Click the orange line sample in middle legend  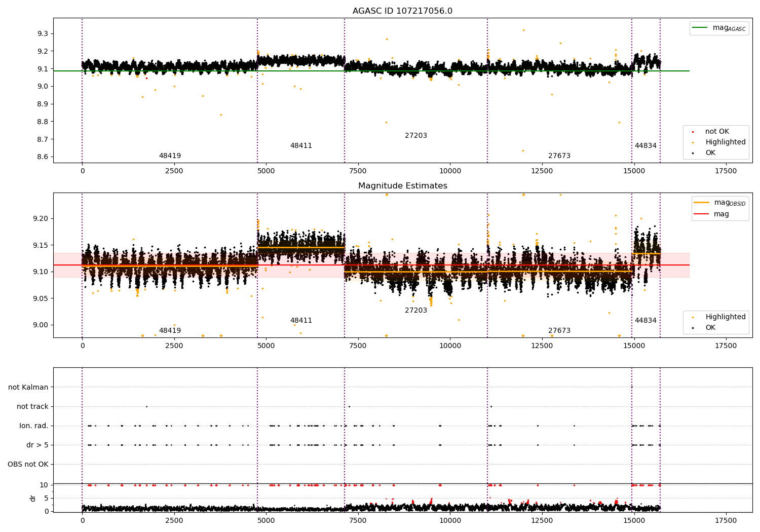(701, 203)
